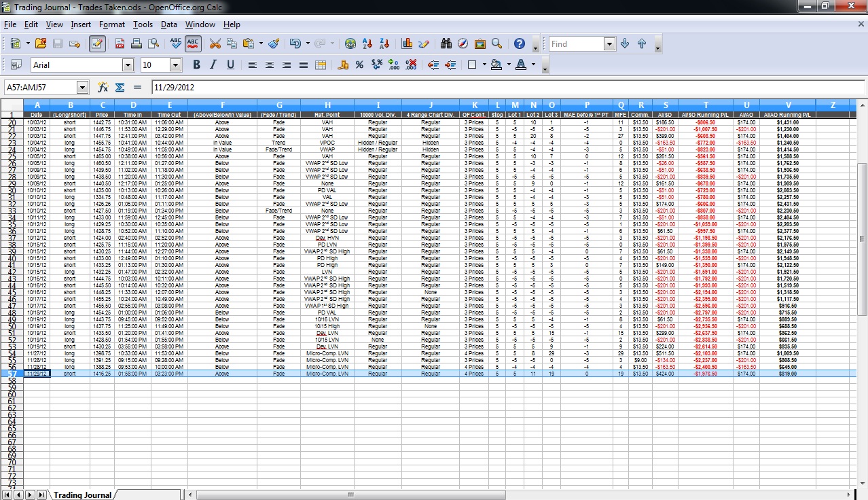The height and width of the screenshot is (500, 868).
Task: Expand the Find box history dropdown
Action: point(609,44)
